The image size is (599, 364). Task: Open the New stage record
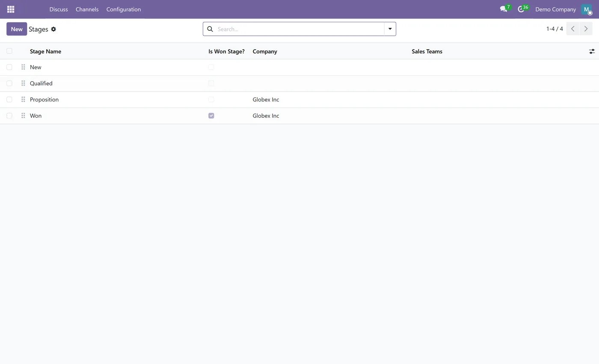point(36,67)
